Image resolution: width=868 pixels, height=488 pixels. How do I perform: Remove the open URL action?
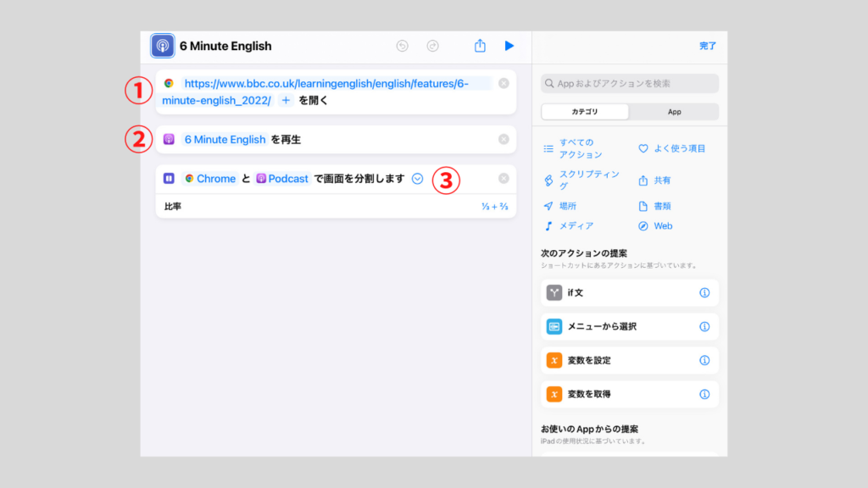click(x=504, y=84)
